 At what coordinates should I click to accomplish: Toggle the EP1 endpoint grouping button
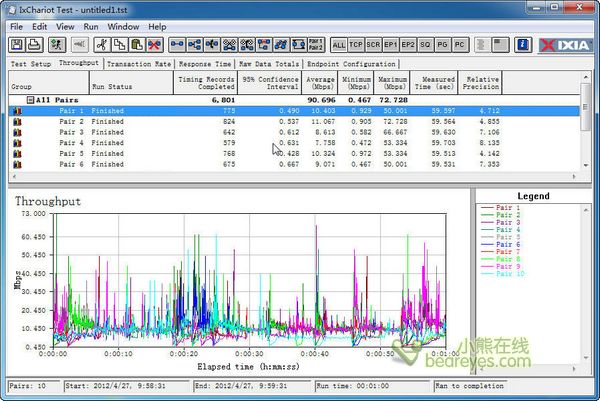(x=390, y=45)
